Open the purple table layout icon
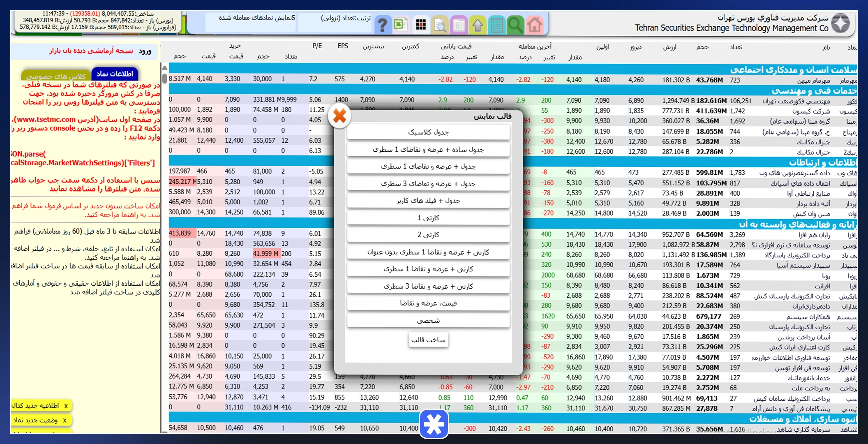This screenshot has height=444, width=868. pyautogui.click(x=459, y=25)
